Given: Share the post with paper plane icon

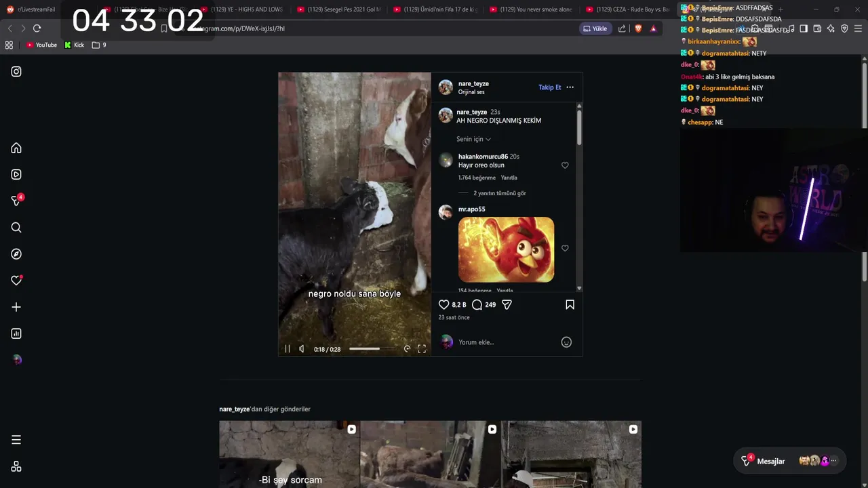Looking at the screenshot, I should click(x=507, y=304).
